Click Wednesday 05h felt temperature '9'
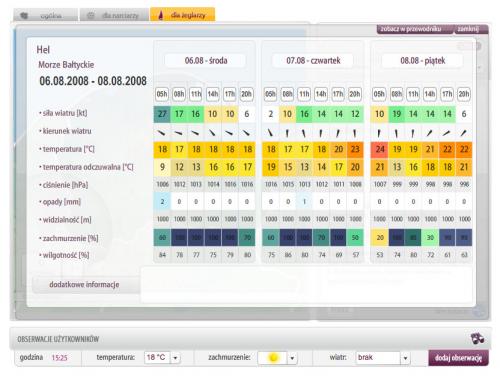Viewport: 500px width, 376px height. coord(162,167)
